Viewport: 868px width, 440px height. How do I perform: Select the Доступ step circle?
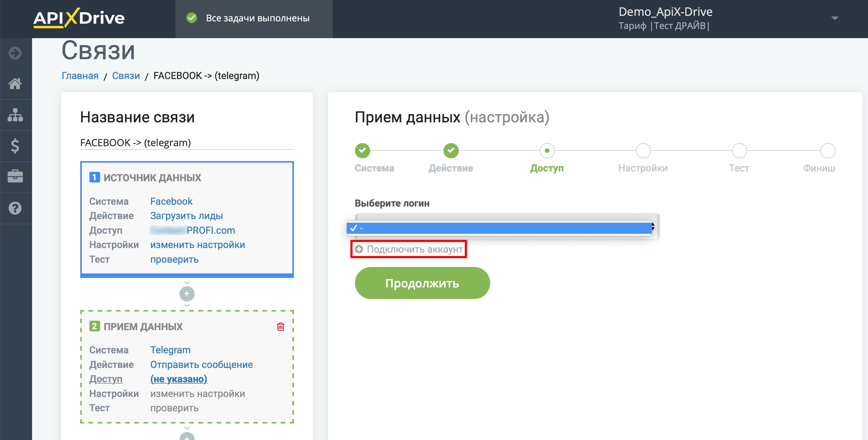547,151
